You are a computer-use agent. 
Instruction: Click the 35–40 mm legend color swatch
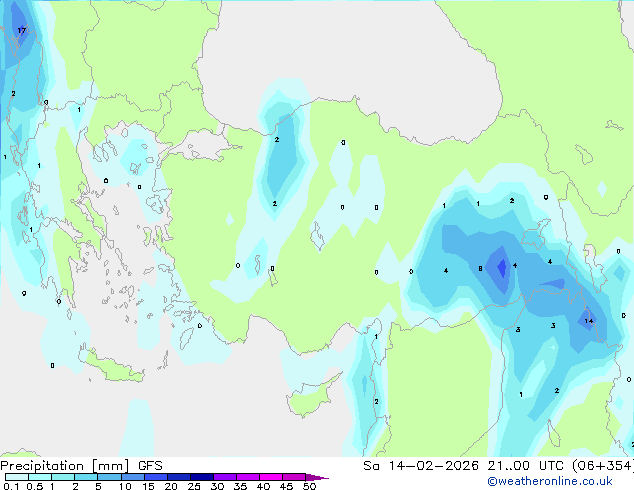247,477
